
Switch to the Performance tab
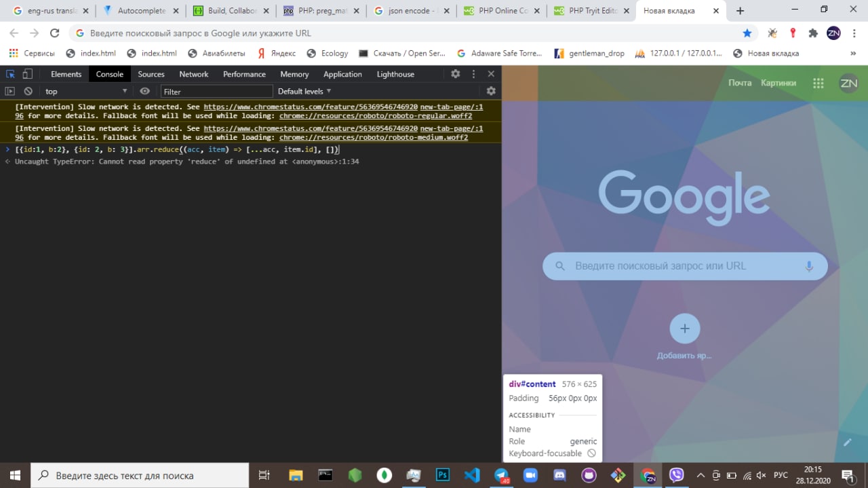click(244, 74)
